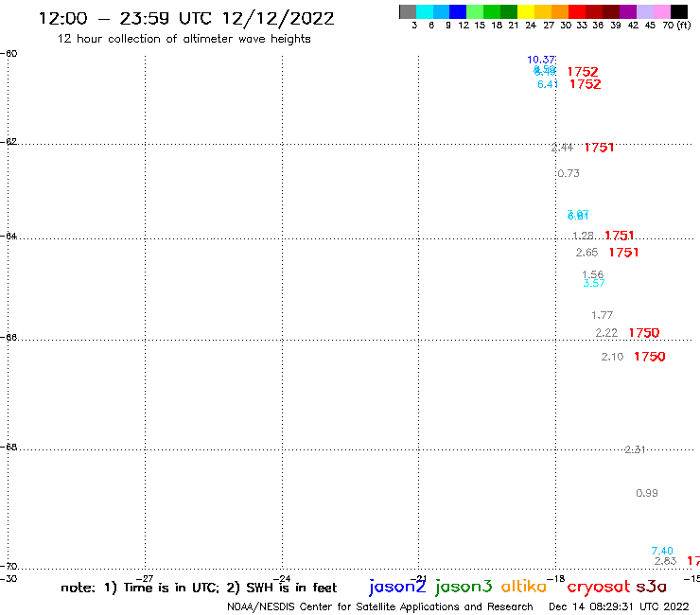The height and width of the screenshot is (615, 700).
Task: Click the '70 (ft)' legend label
Action: point(676,25)
